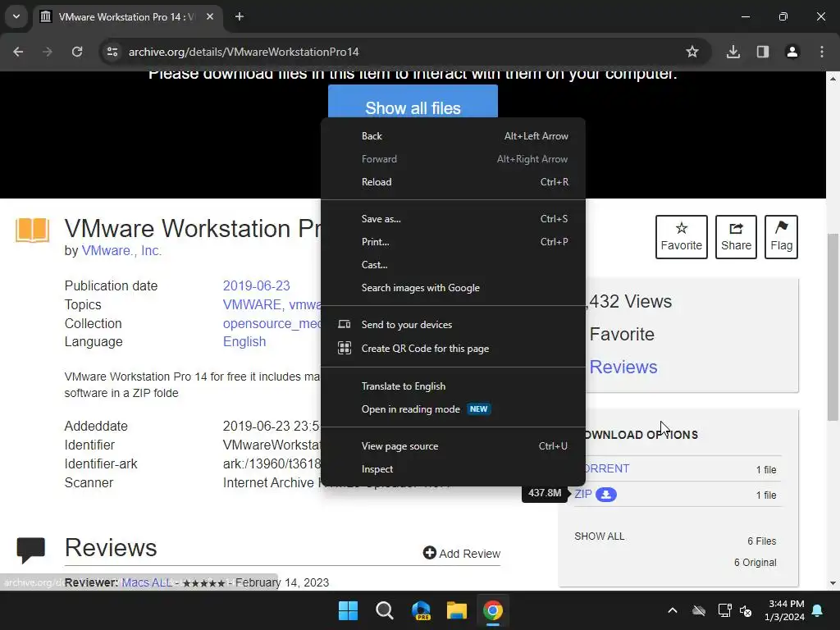Click the ZIP download link
This screenshot has width=840, height=630.
tap(583, 494)
